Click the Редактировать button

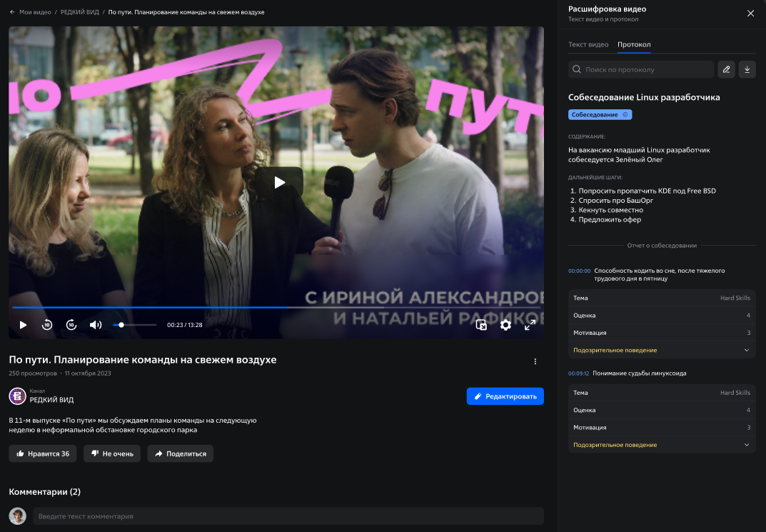coord(505,396)
